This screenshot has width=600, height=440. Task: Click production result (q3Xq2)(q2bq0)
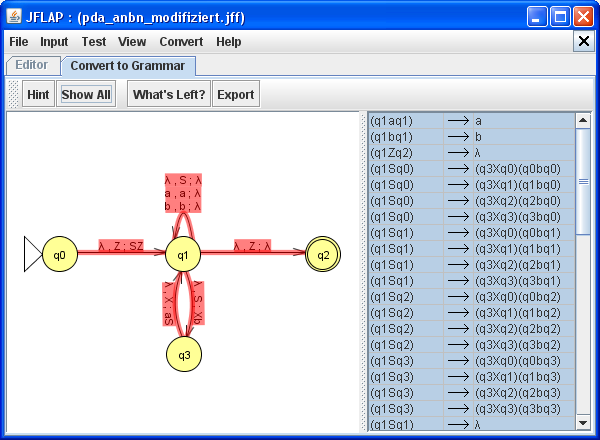pos(518,201)
